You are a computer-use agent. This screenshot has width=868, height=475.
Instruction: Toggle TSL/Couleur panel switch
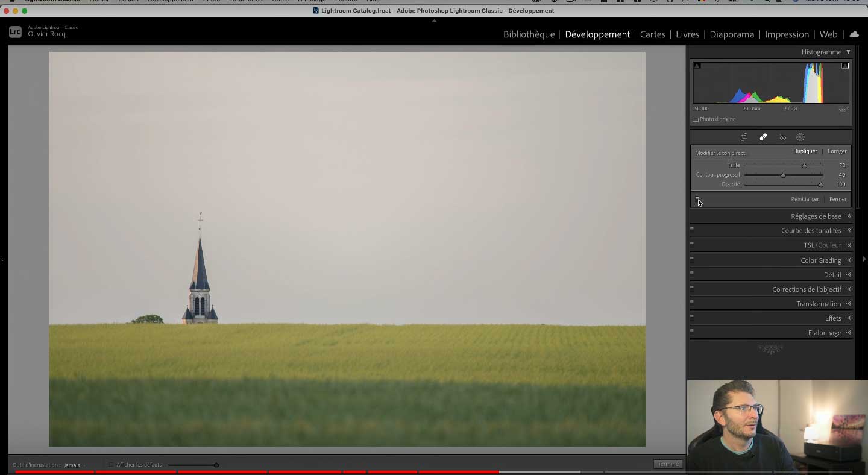click(692, 243)
